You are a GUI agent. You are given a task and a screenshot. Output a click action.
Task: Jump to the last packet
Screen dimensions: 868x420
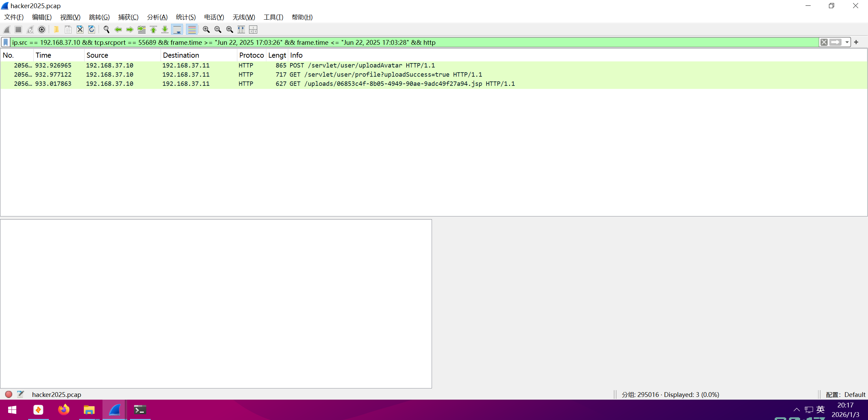165,30
